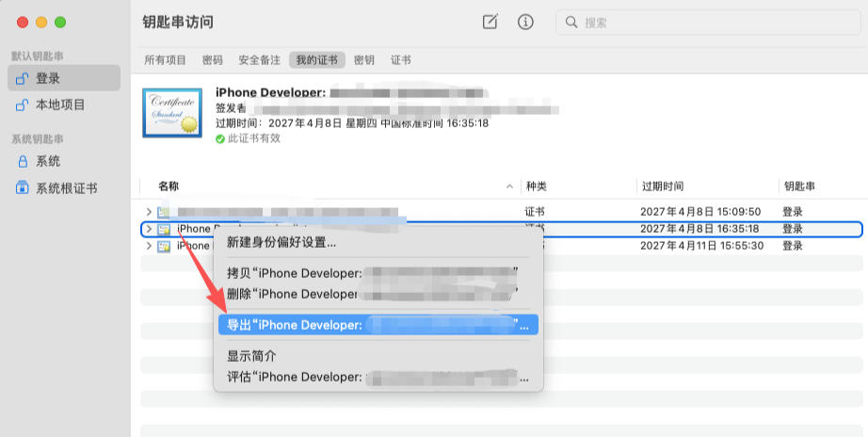
Task: Switch to the 密钥 tab
Action: pos(363,60)
